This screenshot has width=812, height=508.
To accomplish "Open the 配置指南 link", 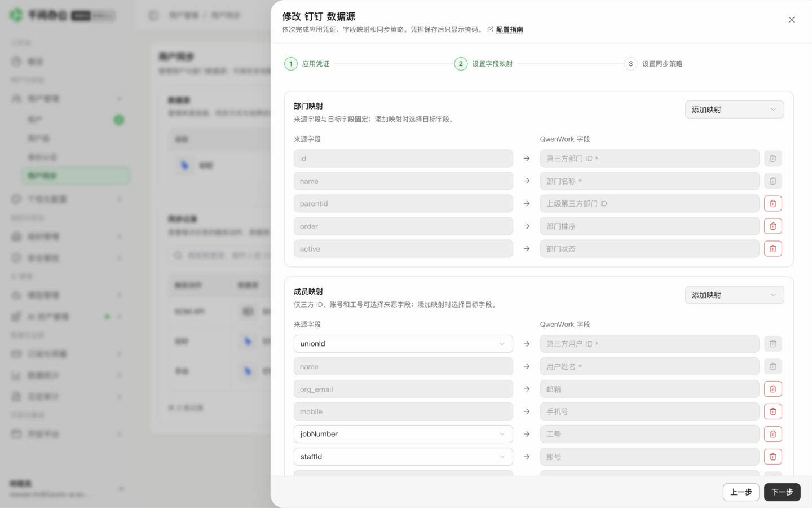I will 509,29.
